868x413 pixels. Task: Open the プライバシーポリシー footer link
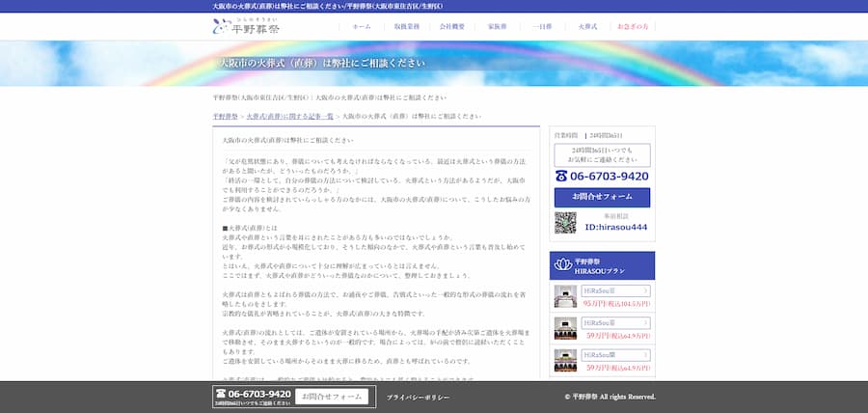click(x=418, y=398)
